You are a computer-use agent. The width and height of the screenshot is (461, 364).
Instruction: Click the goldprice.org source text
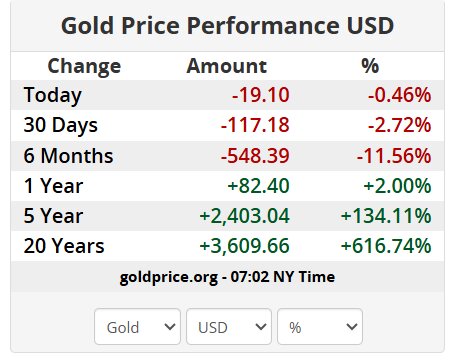pyautogui.click(x=168, y=277)
